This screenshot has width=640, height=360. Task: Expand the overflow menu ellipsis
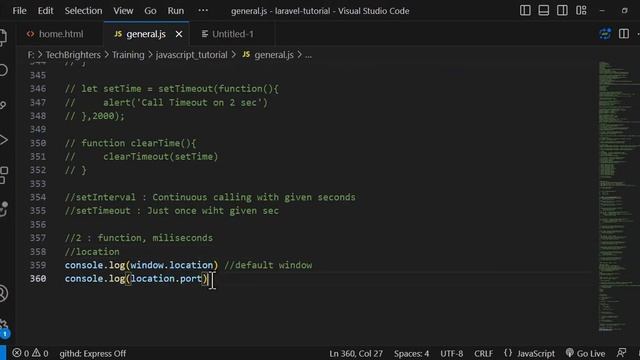point(203,11)
